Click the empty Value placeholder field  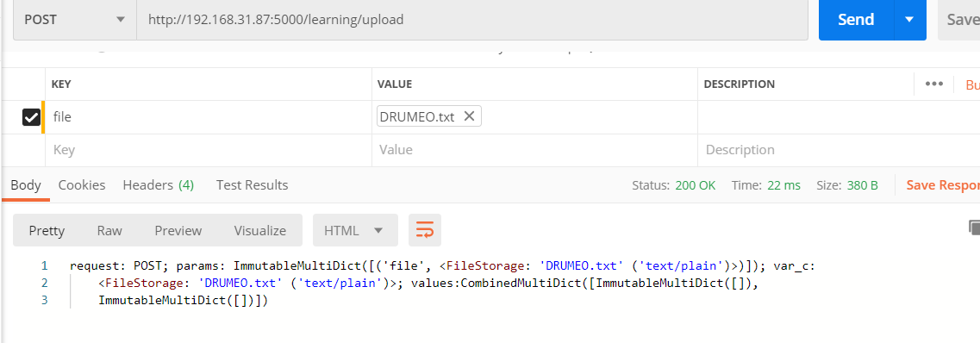point(534,150)
